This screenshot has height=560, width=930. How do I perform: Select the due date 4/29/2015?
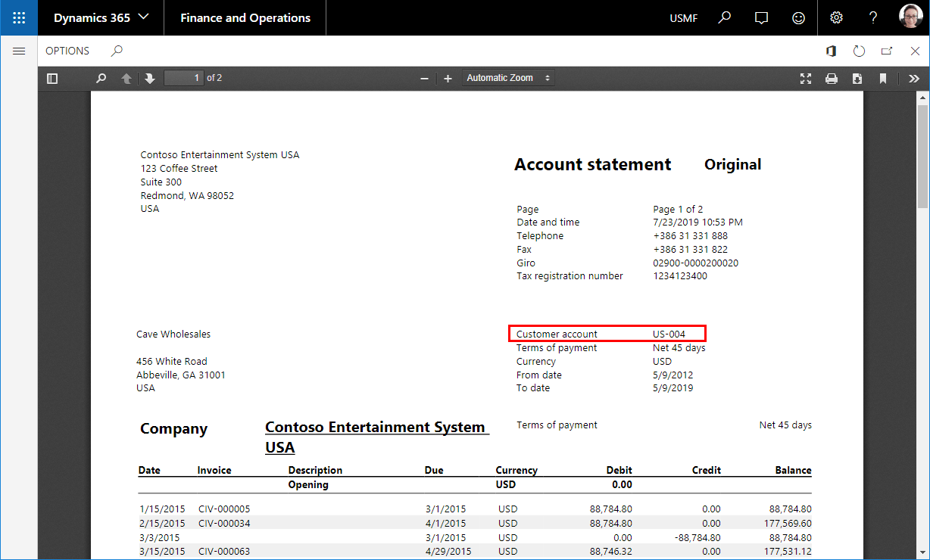448,552
